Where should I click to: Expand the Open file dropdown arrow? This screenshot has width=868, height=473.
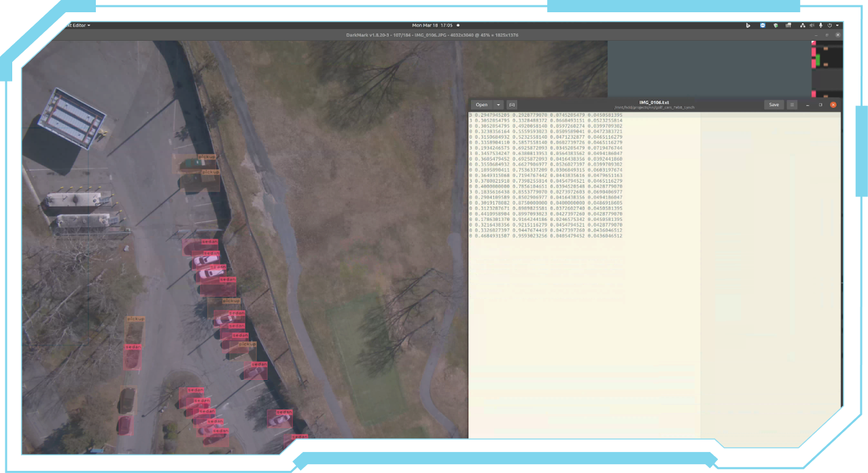coord(498,105)
